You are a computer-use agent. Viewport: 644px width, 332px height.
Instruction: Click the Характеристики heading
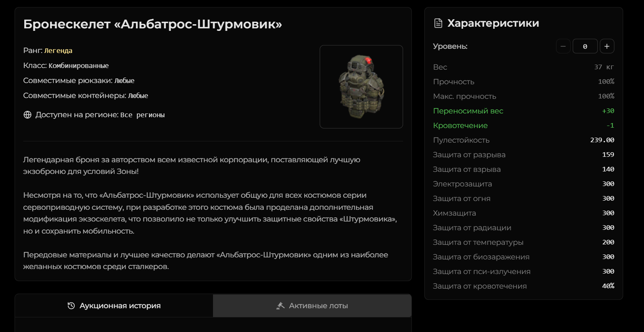[x=493, y=23]
